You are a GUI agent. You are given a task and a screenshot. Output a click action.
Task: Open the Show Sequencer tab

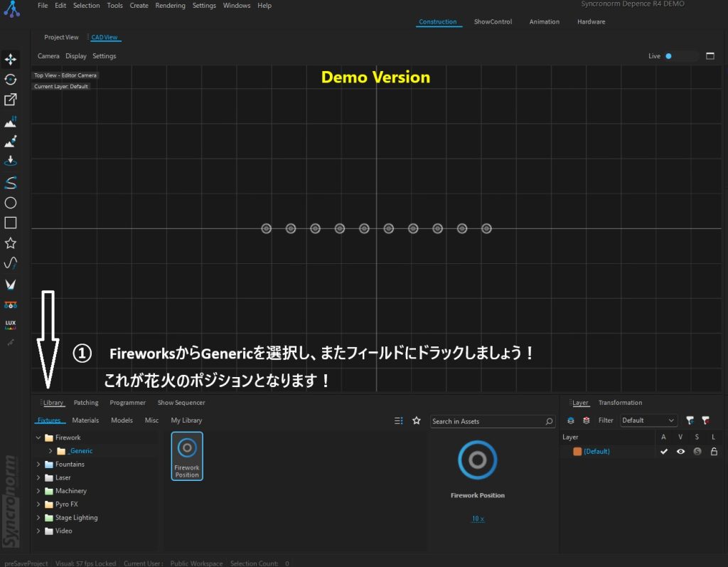pos(181,403)
